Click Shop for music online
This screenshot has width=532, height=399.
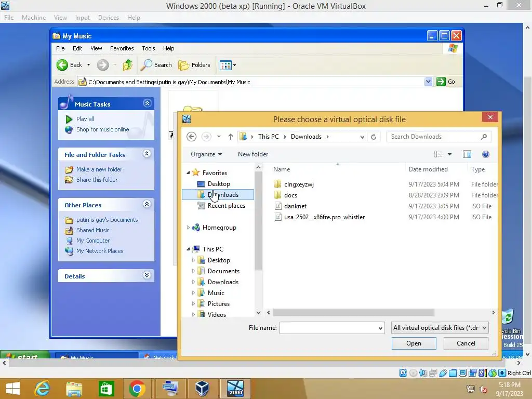click(x=102, y=129)
